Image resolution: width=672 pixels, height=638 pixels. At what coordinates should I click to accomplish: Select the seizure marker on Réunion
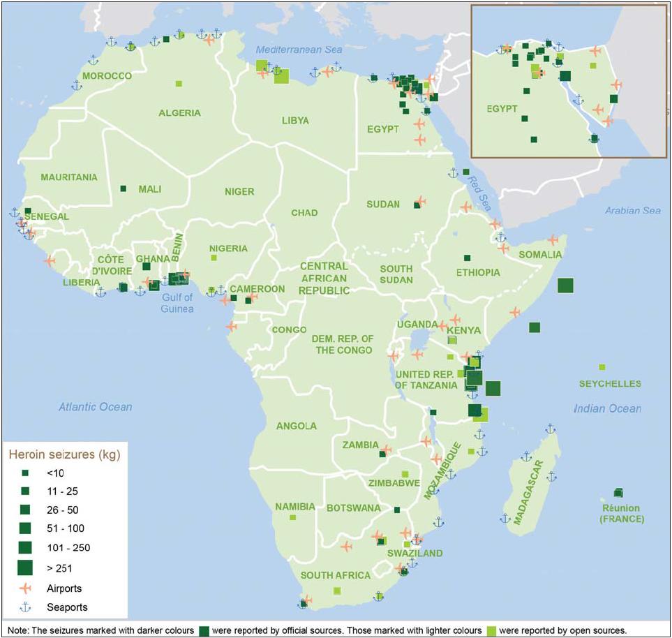[x=618, y=493]
